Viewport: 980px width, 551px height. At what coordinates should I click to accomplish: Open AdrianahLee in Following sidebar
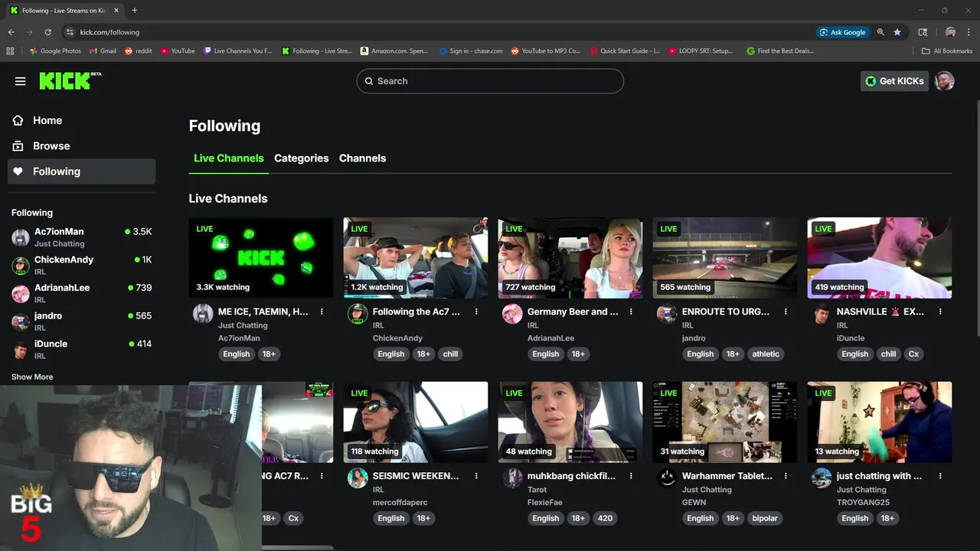(x=81, y=293)
